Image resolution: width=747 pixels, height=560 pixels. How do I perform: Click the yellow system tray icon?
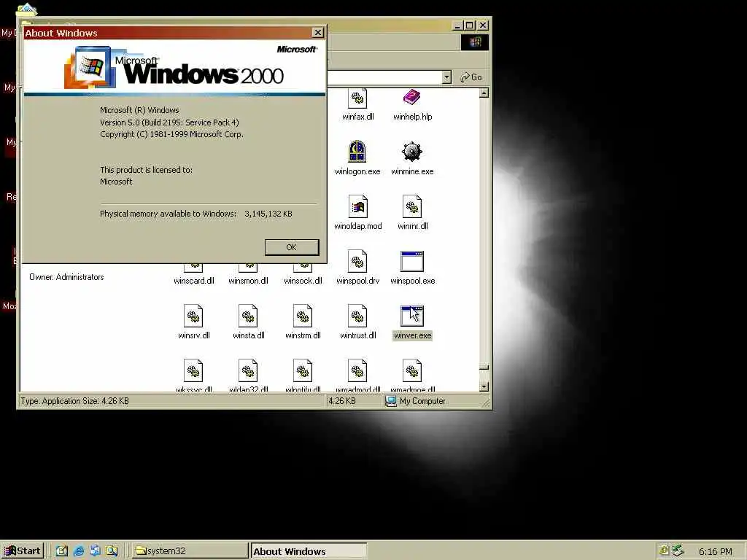(x=664, y=551)
